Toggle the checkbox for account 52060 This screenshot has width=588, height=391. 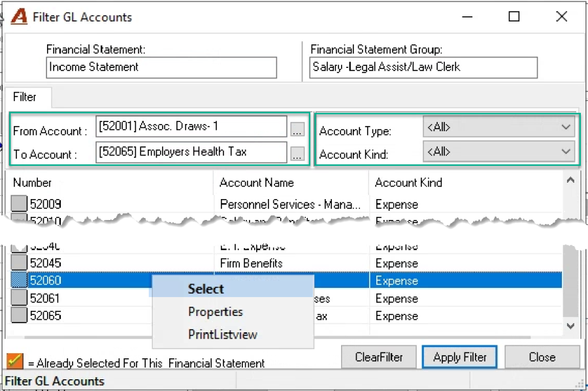(x=19, y=280)
